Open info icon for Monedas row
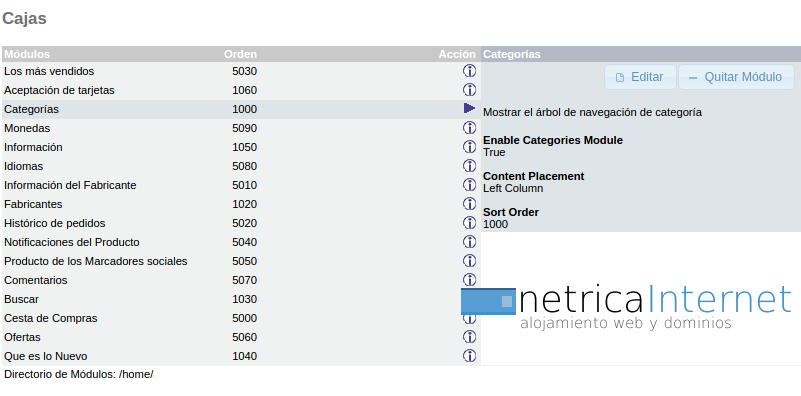The height and width of the screenshot is (396, 801). pyautogui.click(x=469, y=128)
